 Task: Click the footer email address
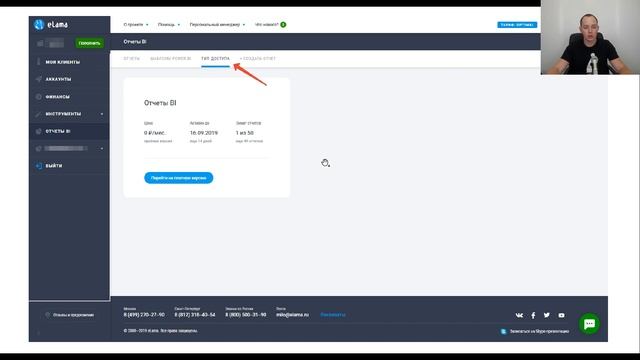(292, 315)
